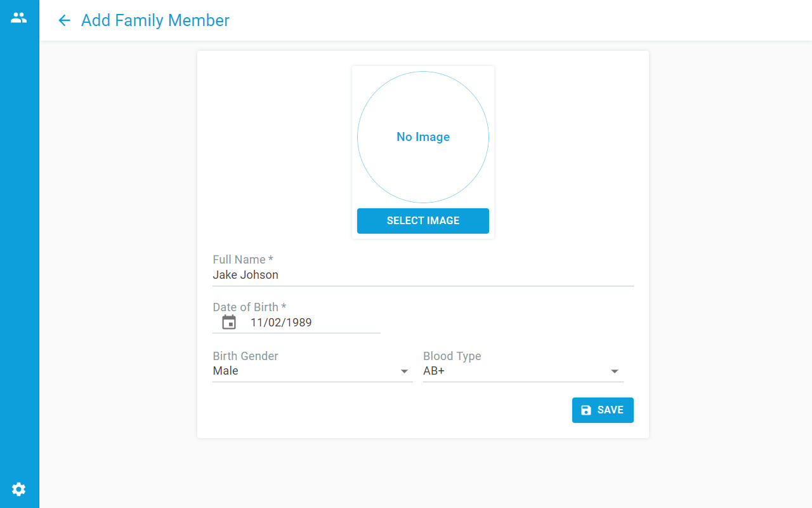Open the calendar date picker icon
Screen dimensions: 812x508
229,323
